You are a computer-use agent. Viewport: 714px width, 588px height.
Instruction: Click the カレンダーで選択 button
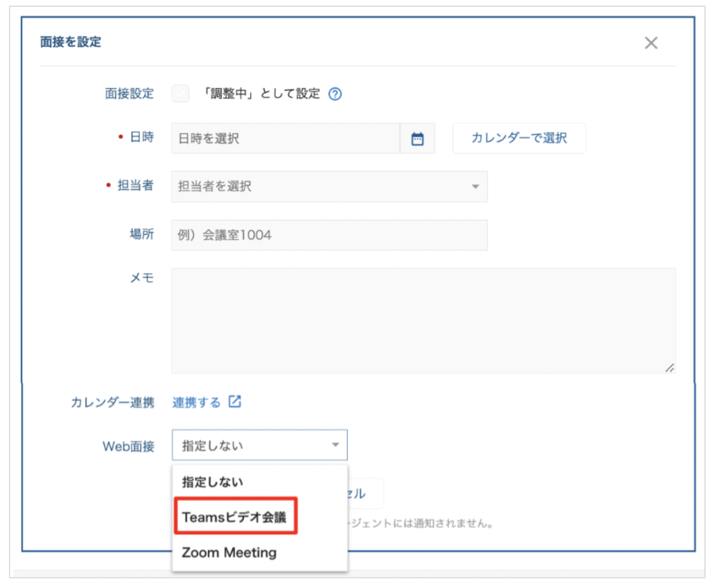click(x=519, y=138)
